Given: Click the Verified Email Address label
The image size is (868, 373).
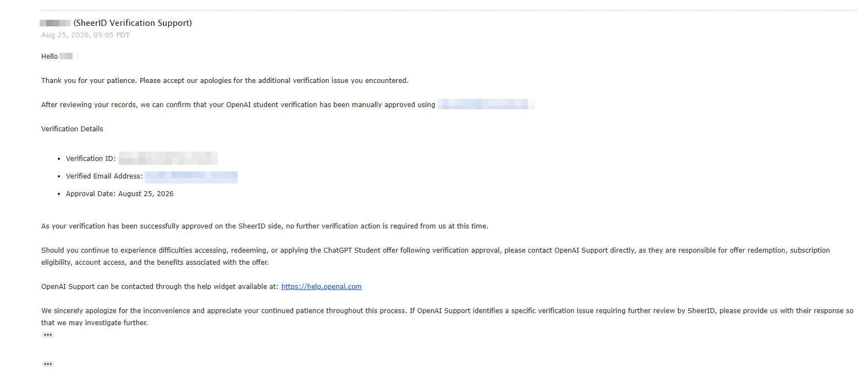Looking at the screenshot, I should click(105, 176).
